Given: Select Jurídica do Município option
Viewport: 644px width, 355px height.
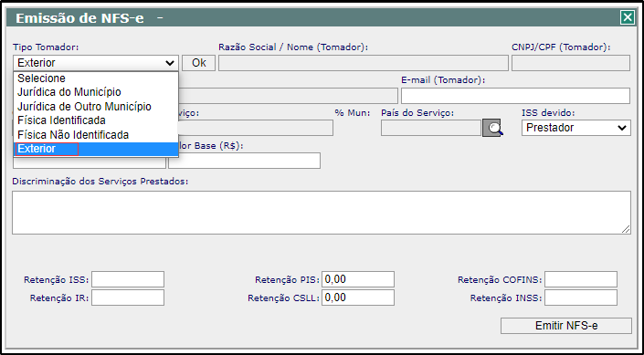Looking at the screenshot, I should pos(96,92).
